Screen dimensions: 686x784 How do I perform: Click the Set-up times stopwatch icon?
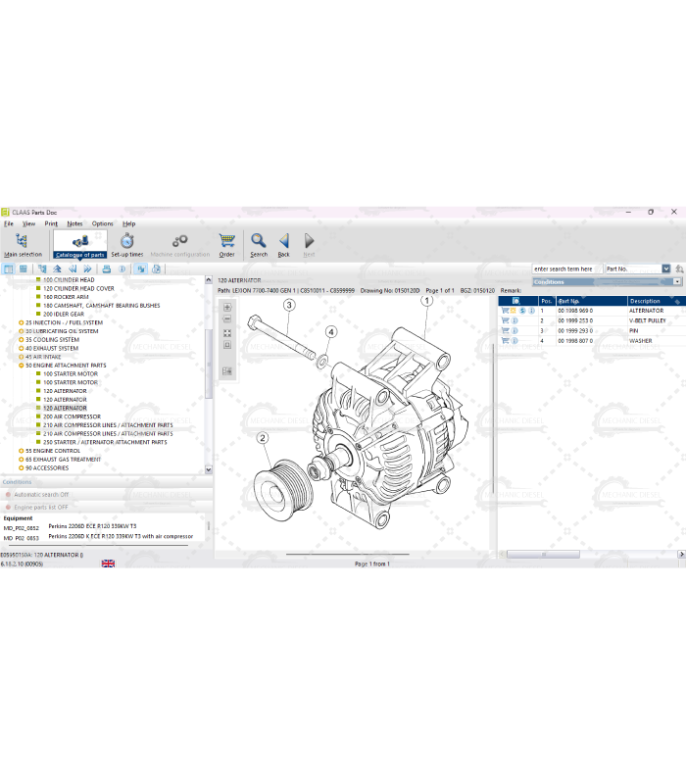click(x=126, y=241)
